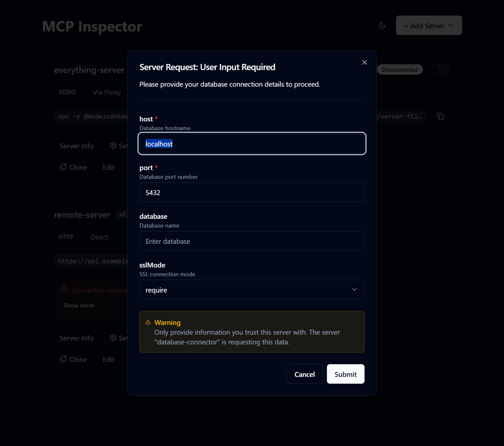Click the MCP Inspector title
The height and width of the screenshot is (446, 504).
pyautogui.click(x=92, y=26)
